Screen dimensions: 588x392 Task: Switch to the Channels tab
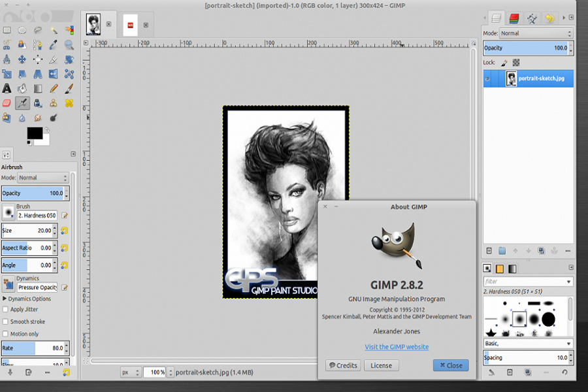tap(514, 18)
